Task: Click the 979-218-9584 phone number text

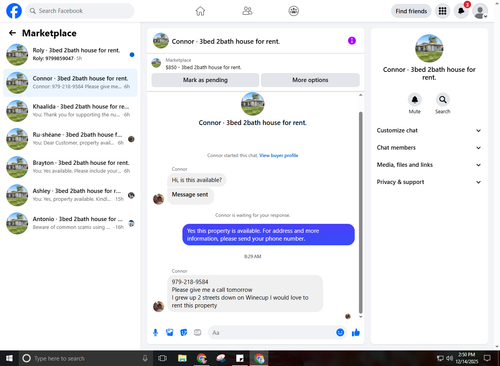Action: pos(190,282)
